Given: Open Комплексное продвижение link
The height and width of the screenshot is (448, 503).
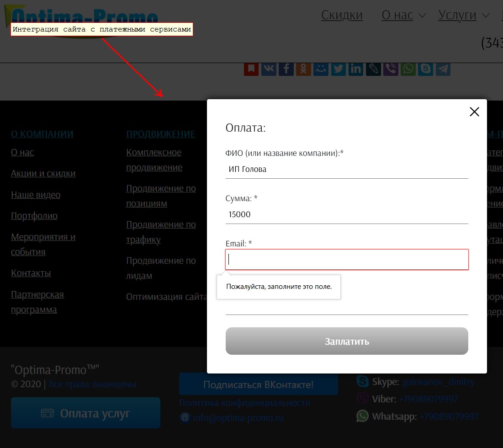Looking at the screenshot, I should click(x=154, y=160).
